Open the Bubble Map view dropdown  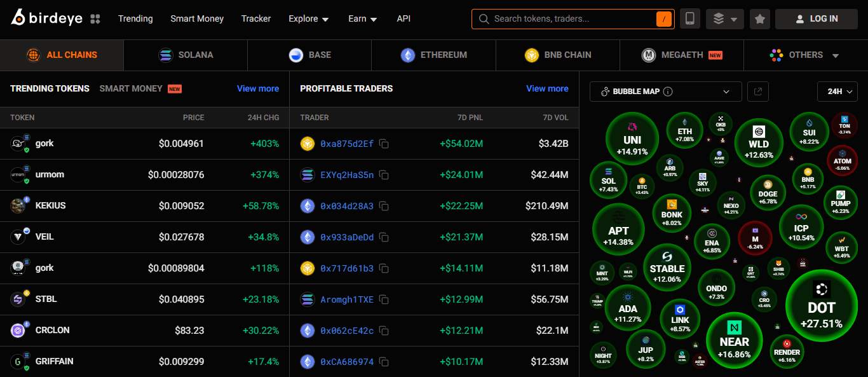point(665,92)
